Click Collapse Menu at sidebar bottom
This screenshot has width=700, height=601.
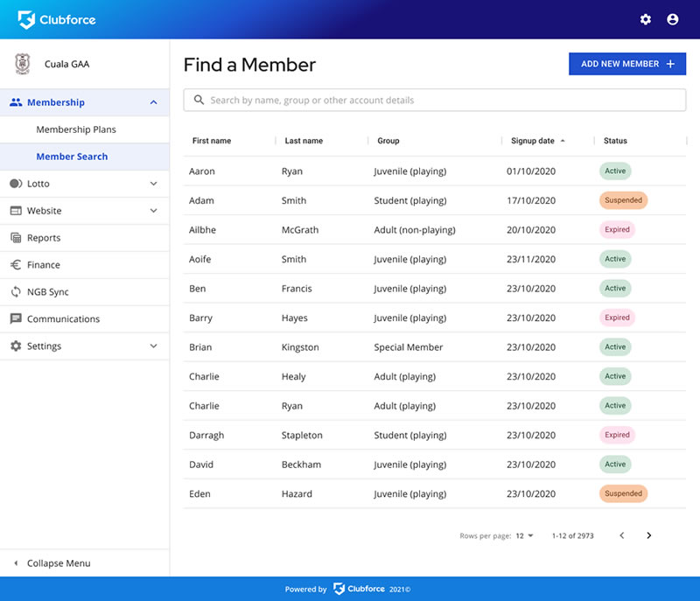pos(58,563)
